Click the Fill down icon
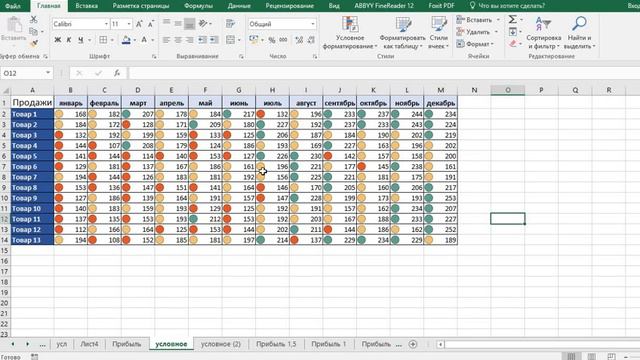 coord(513,31)
